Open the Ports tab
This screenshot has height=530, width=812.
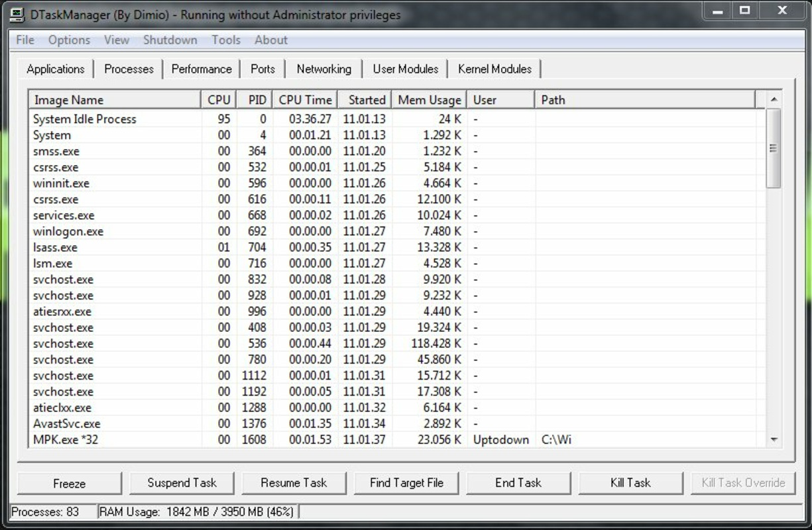click(x=262, y=69)
